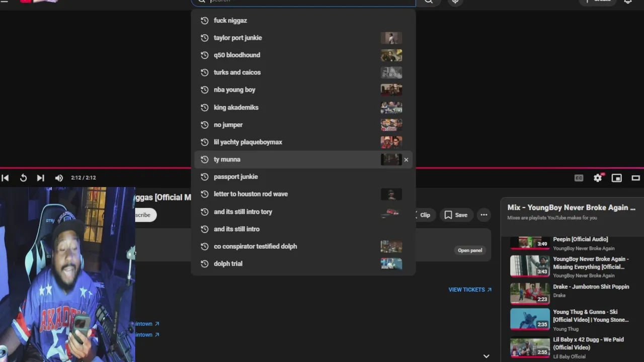Viewport: 644px width, 362px height.
Task: Start voice search with microphone icon
Action: point(455,2)
